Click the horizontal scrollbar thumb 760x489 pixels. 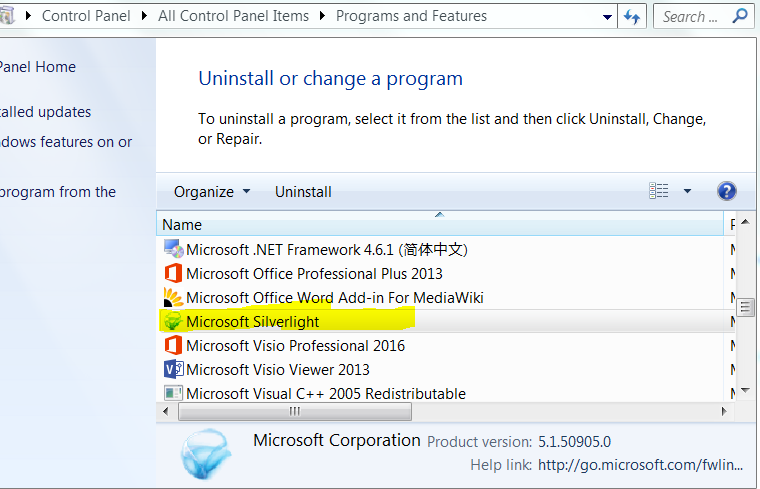294,410
